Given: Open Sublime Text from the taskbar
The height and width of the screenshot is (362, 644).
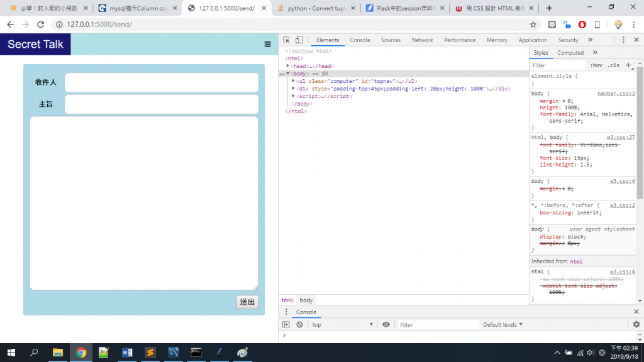Looking at the screenshot, I should point(150,353).
